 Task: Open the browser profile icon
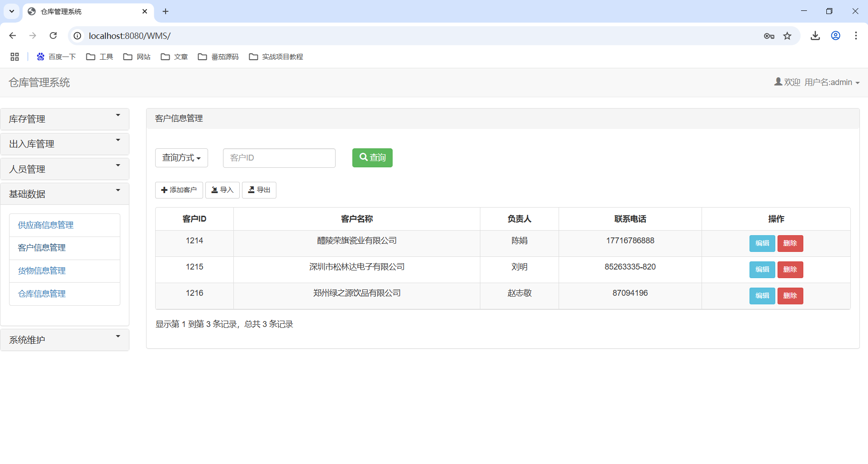[x=836, y=36]
